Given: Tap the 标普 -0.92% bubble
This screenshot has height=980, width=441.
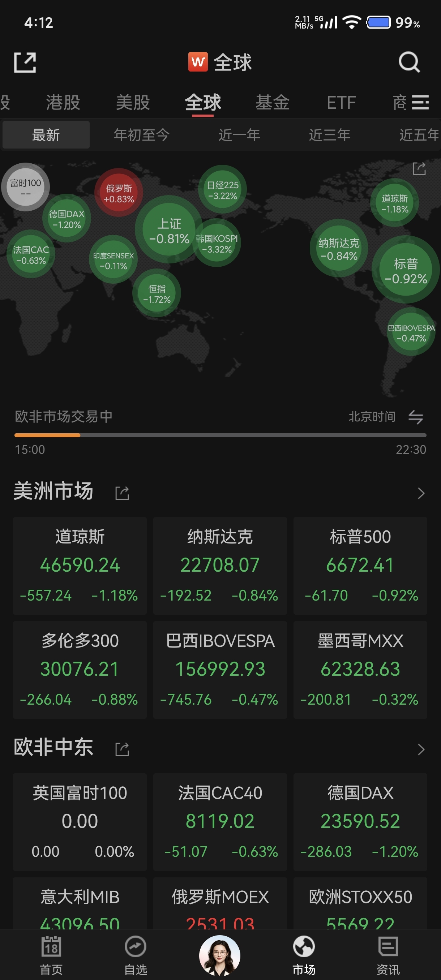Looking at the screenshot, I should click(406, 270).
